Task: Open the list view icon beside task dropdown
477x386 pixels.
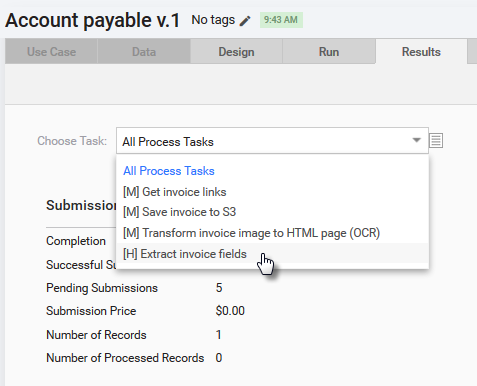Action: (x=436, y=140)
